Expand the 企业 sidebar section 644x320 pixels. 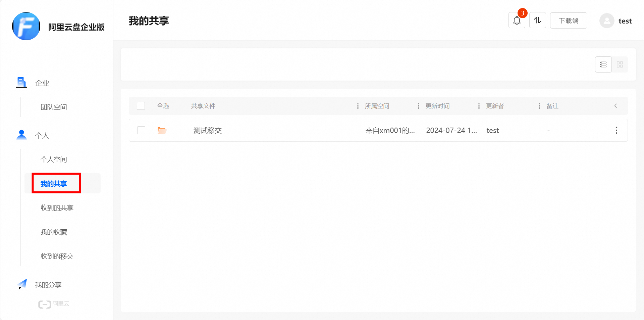pos(42,83)
